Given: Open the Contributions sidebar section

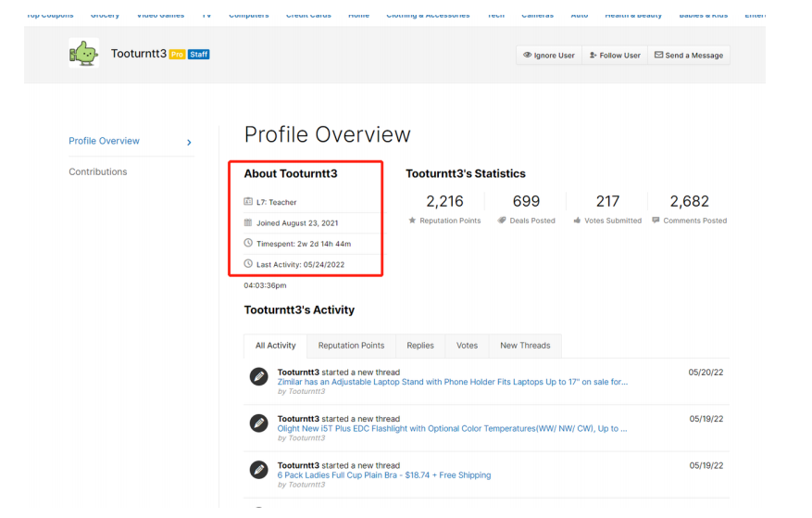Looking at the screenshot, I should (x=98, y=171).
